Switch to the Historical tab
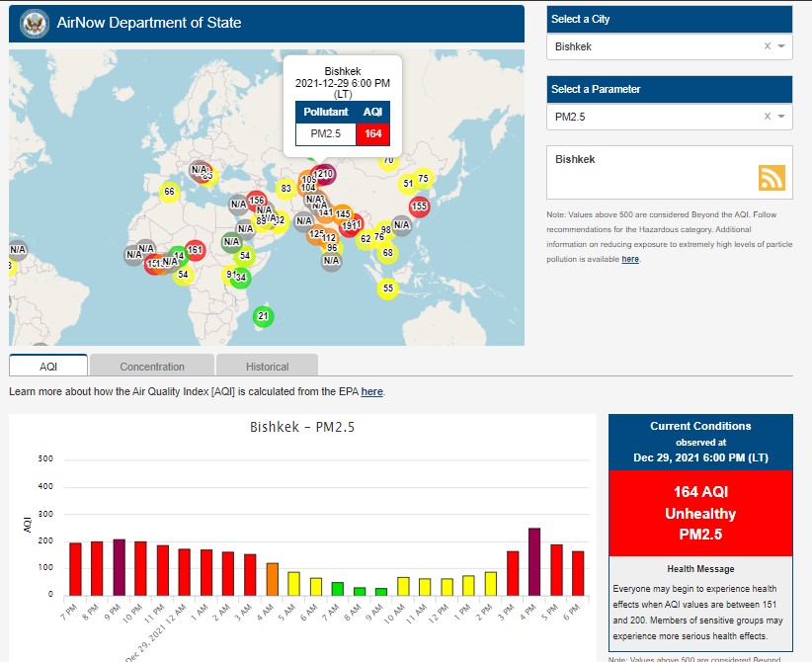Viewport: 812px width, 662px height. pyautogui.click(x=267, y=367)
